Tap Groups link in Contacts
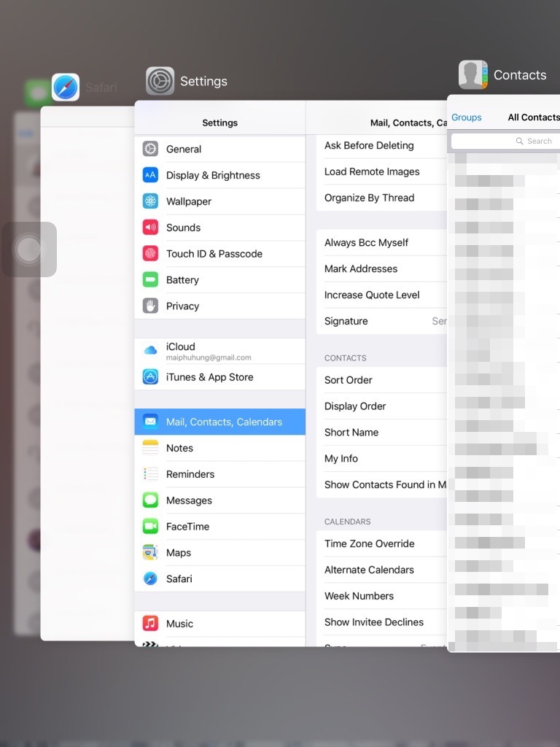This screenshot has height=747, width=560. coord(467,117)
